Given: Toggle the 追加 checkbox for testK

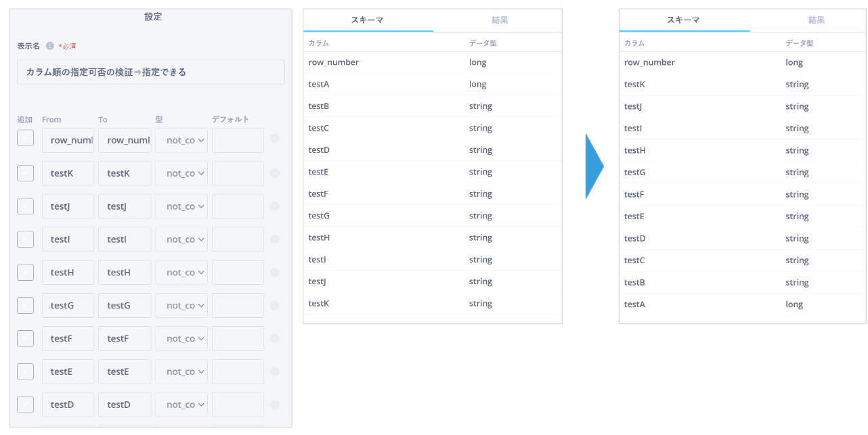Looking at the screenshot, I should pyautogui.click(x=25, y=173).
